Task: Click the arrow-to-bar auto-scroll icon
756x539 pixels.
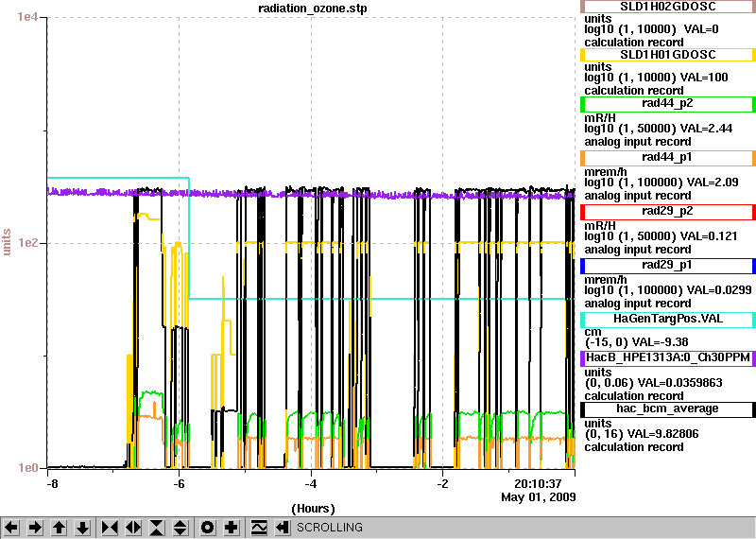Action: tap(283, 528)
